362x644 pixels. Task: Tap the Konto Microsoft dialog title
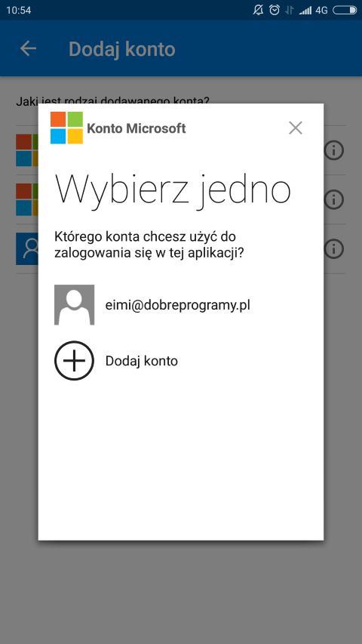tap(137, 128)
